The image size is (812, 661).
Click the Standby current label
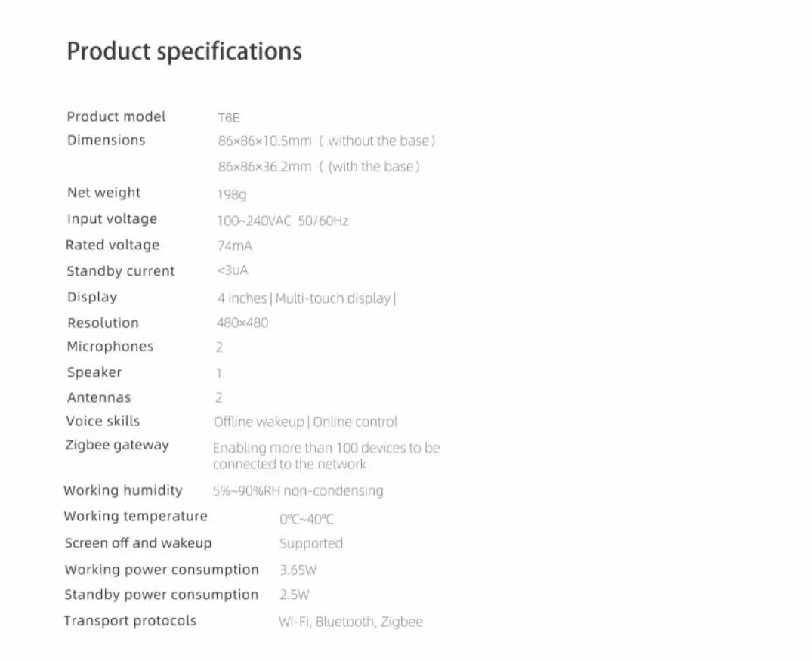point(121,271)
